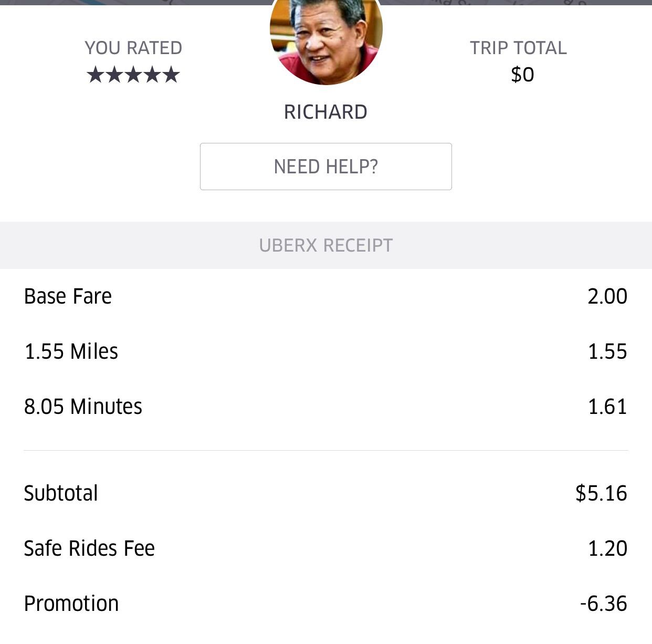Select the 1.55 Miles line item
Viewport: 652px width, 644px height.
tap(71, 351)
